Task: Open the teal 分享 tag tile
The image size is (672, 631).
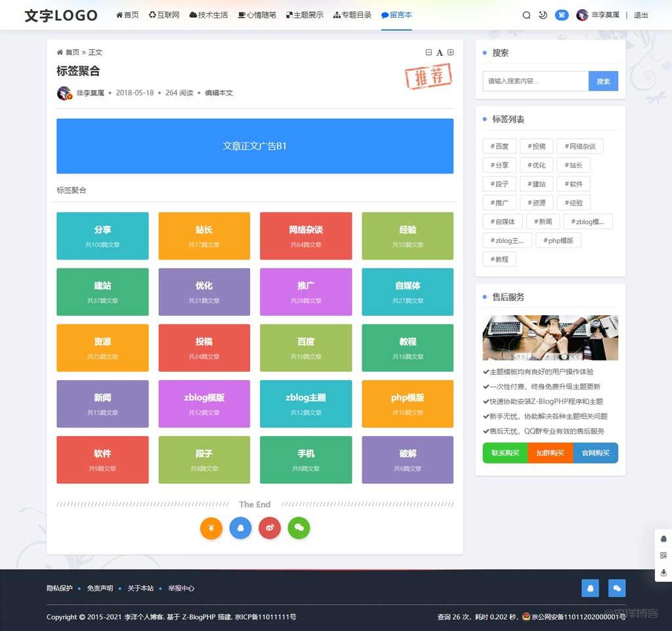Action: pyautogui.click(x=102, y=236)
